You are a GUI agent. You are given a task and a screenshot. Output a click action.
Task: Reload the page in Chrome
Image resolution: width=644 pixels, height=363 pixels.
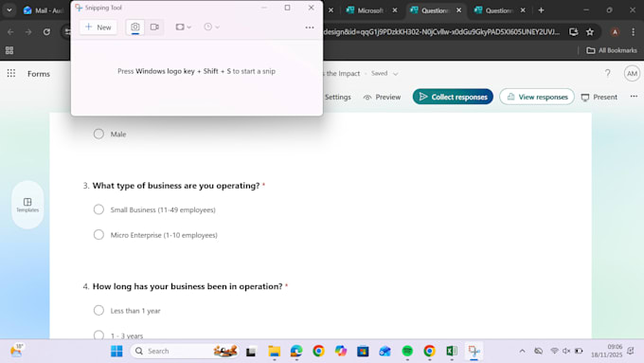(x=46, y=32)
